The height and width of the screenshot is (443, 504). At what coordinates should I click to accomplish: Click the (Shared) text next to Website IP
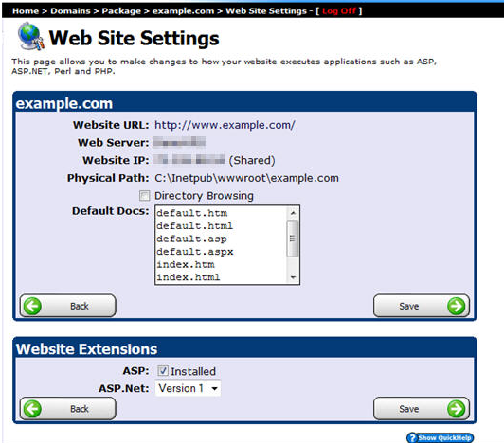click(x=252, y=160)
